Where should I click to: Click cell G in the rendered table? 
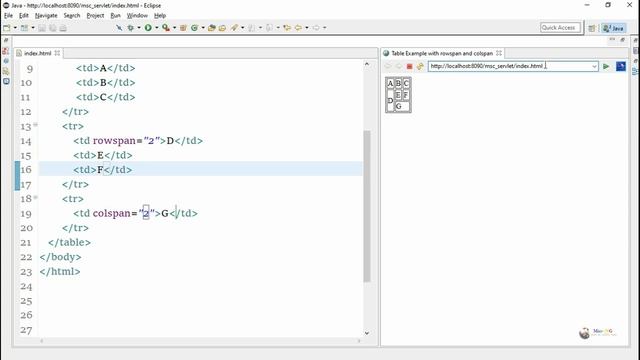coord(402,106)
